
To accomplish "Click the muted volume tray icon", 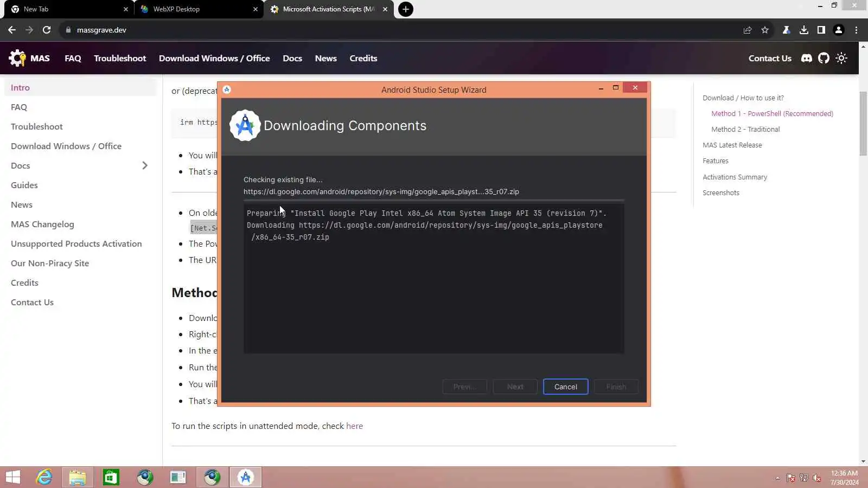I will click(817, 478).
